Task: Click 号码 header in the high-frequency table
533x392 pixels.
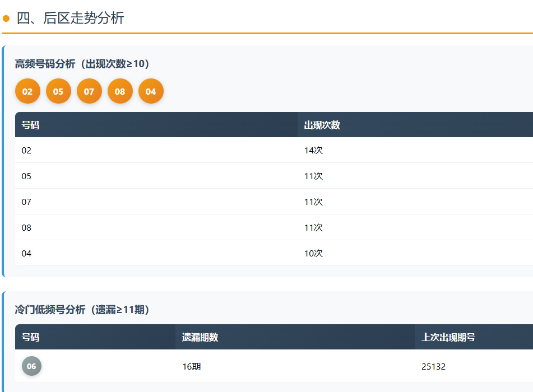Action: 30,125
